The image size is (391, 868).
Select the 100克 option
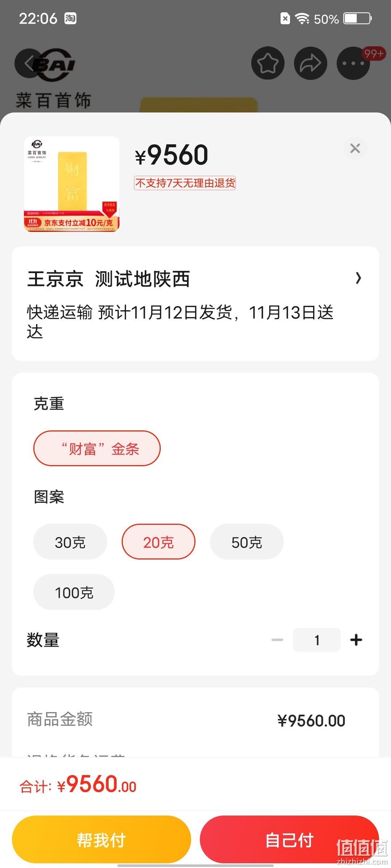coord(74,592)
